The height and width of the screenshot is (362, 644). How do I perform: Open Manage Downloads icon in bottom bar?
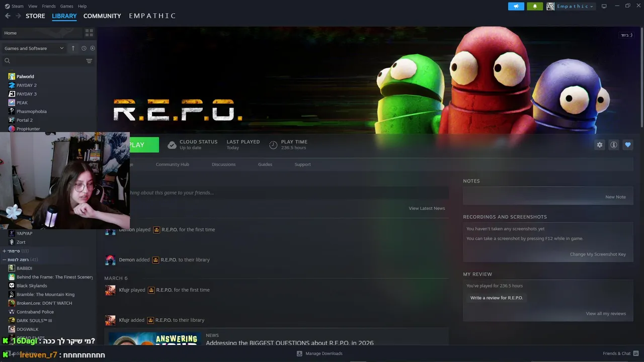point(300,353)
